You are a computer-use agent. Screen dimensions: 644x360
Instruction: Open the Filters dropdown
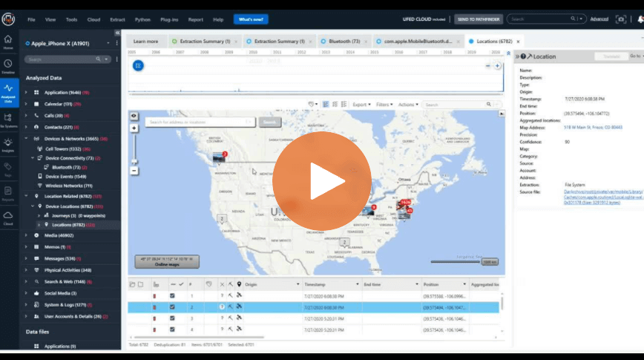click(384, 105)
